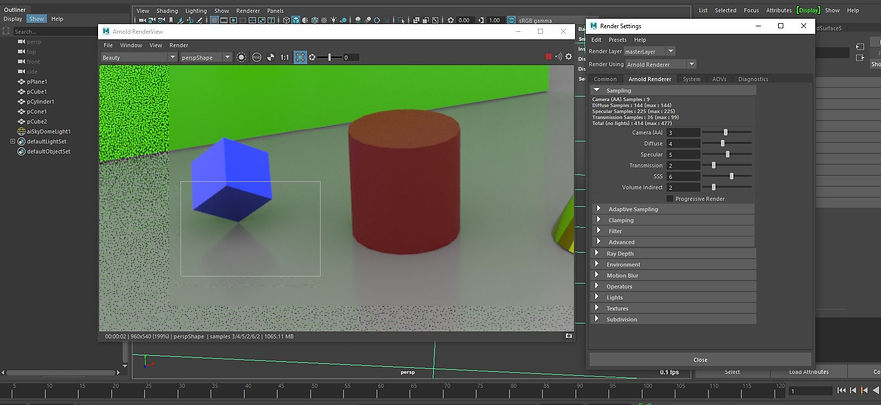
Task: Open the Render menu in Arnold RenderView
Action: pyautogui.click(x=179, y=45)
